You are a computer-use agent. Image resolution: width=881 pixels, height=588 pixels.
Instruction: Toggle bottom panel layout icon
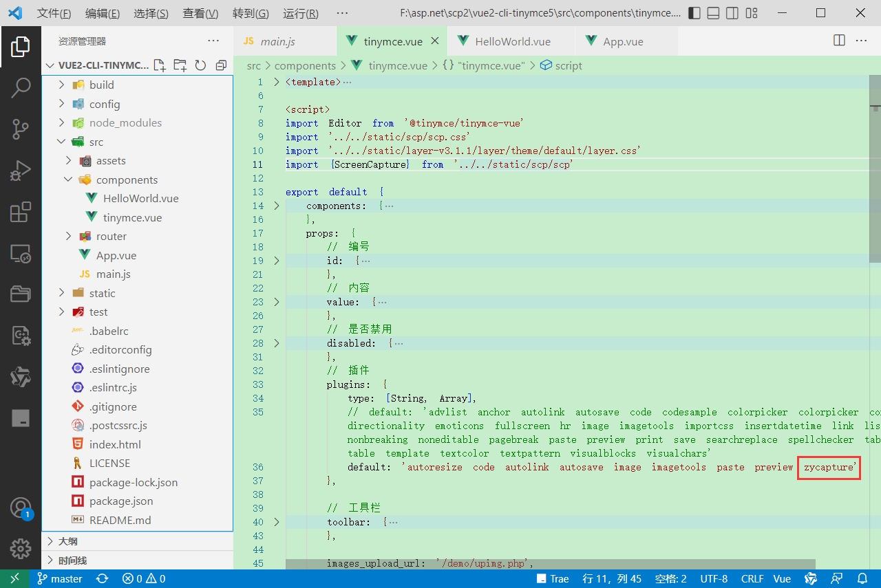714,13
